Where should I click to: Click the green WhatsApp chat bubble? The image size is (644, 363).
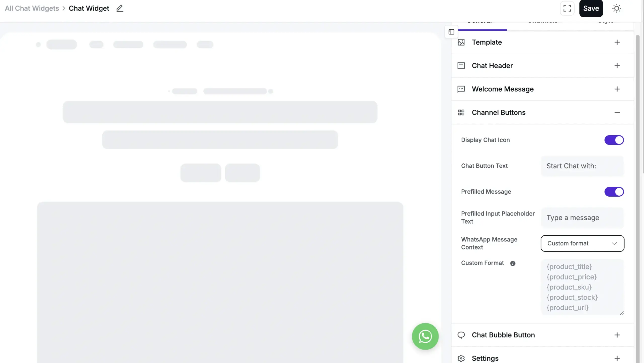pos(425,336)
